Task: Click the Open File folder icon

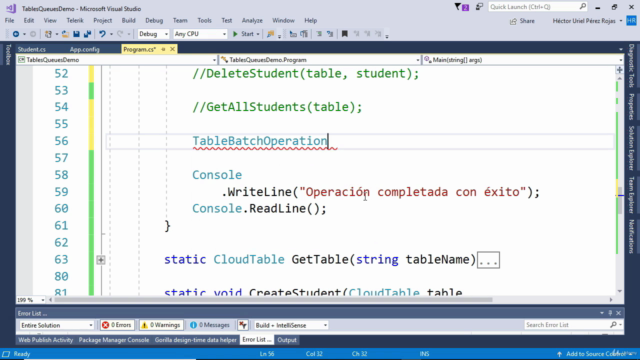Action: pyautogui.click(x=65, y=34)
